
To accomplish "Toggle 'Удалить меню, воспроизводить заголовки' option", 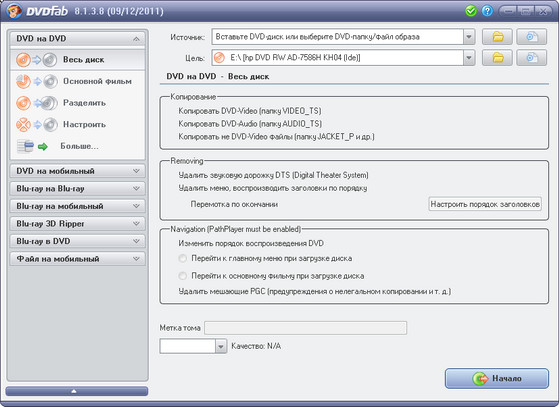I will tap(273, 188).
